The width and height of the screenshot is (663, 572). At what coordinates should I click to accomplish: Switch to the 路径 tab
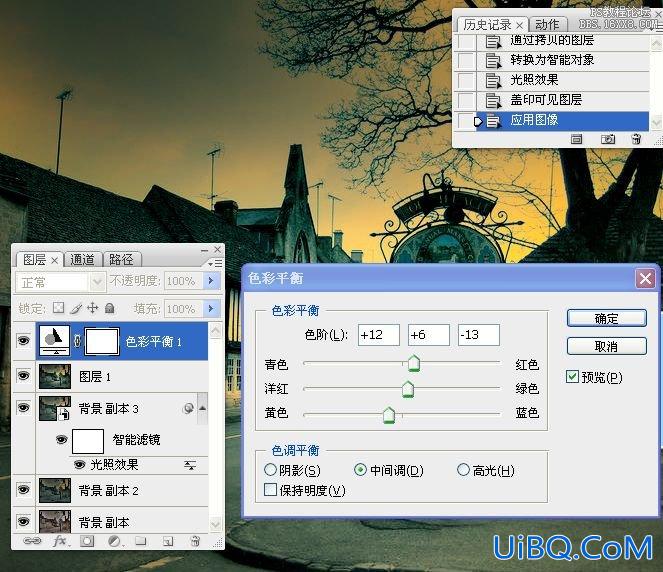[121, 260]
